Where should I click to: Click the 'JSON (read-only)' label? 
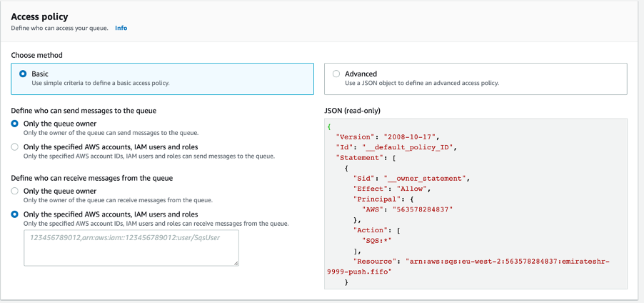click(x=352, y=111)
